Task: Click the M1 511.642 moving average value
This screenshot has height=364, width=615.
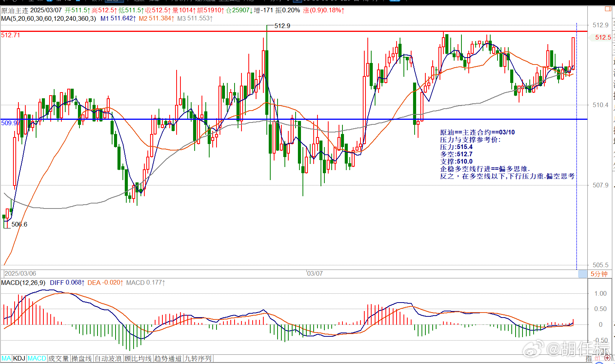Action: coord(118,18)
